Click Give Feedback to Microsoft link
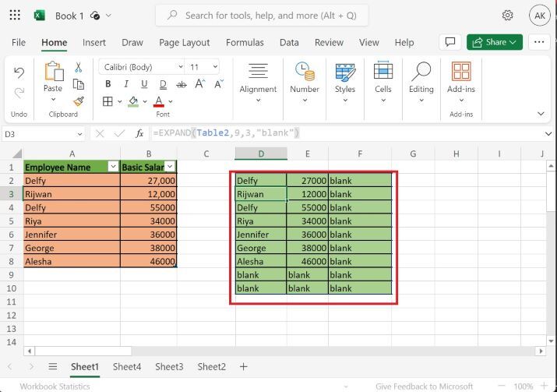557x392 pixels. [424, 387]
